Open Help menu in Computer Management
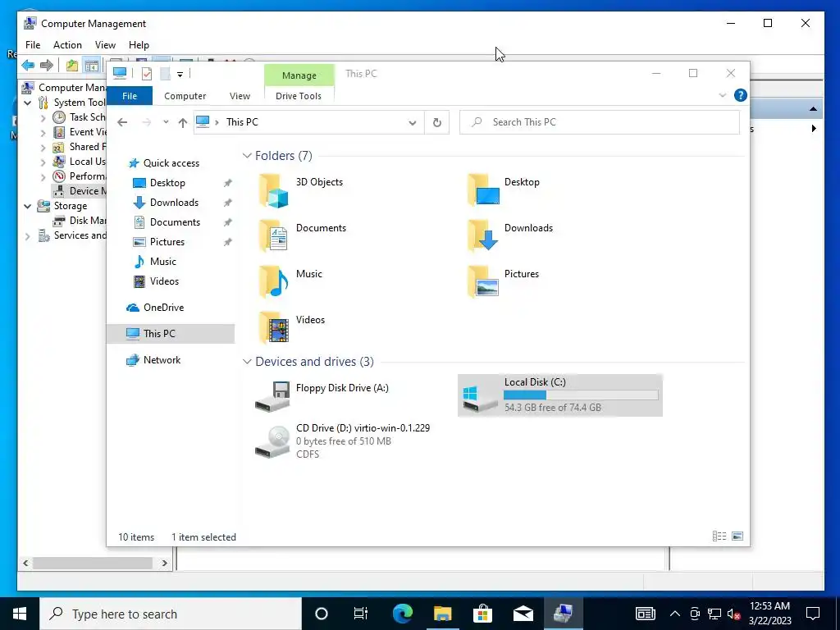 click(139, 45)
